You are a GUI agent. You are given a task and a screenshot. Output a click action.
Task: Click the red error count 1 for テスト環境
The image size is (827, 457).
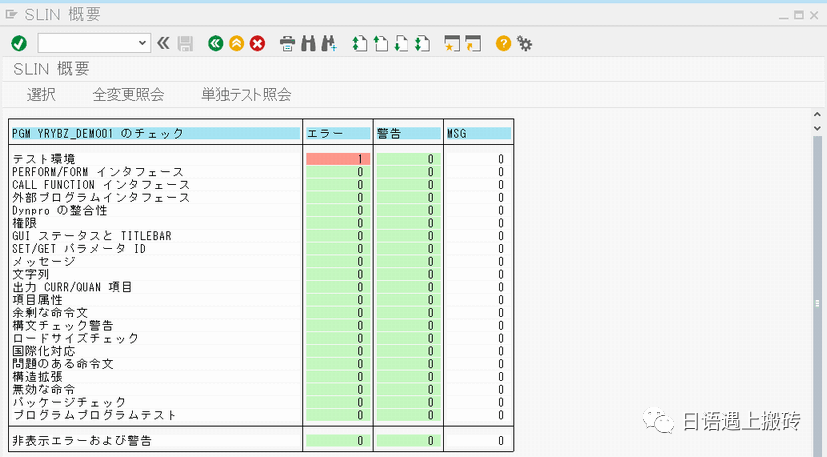pyautogui.click(x=338, y=159)
